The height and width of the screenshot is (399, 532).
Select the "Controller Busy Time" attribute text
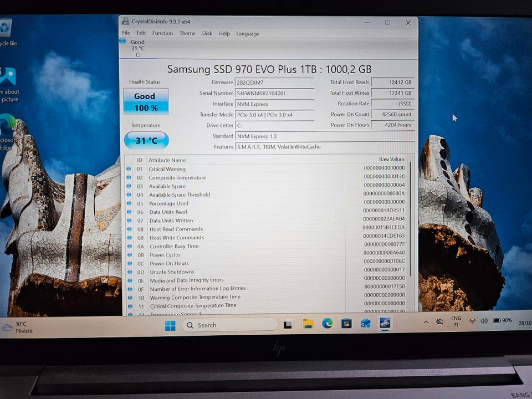pos(174,246)
